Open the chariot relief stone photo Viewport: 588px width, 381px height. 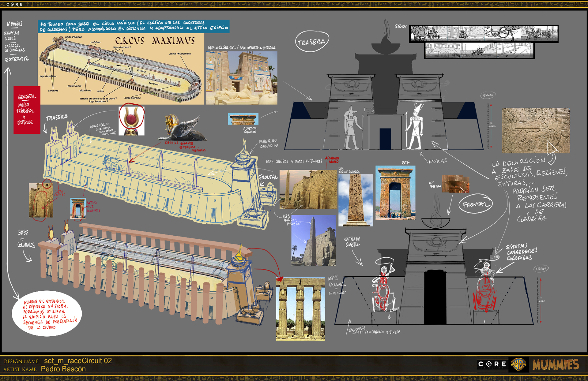pos(536,130)
